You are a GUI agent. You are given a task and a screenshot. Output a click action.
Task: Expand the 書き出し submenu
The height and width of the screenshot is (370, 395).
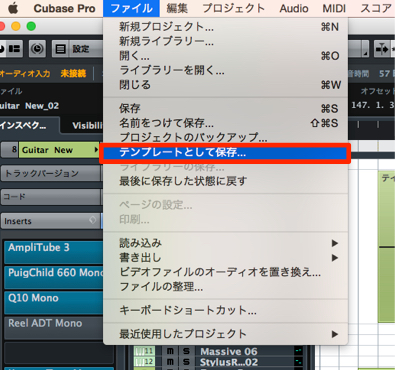(x=226, y=257)
